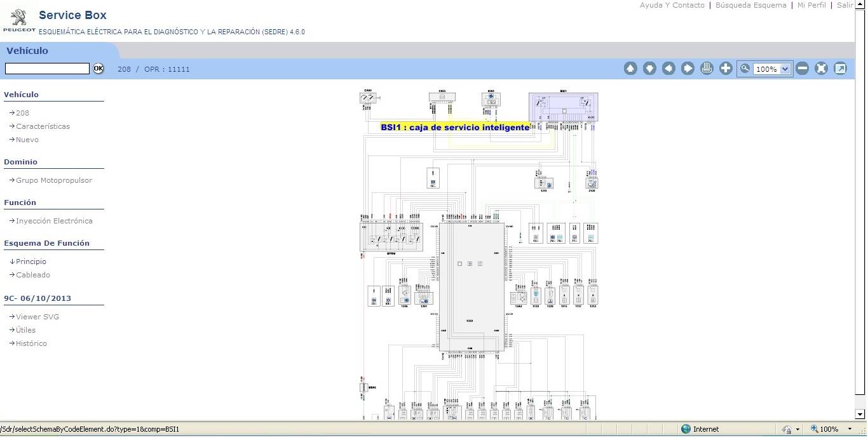Image resolution: width=868 pixels, height=438 pixels.
Task: Pan the schematic left with the left arrow
Action: tap(668, 69)
